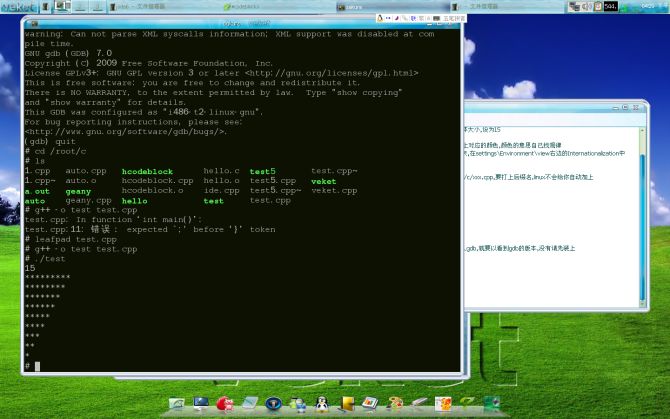670x419 pixels.
Task: Click the black 544 memory indicator
Action: click(611, 6)
